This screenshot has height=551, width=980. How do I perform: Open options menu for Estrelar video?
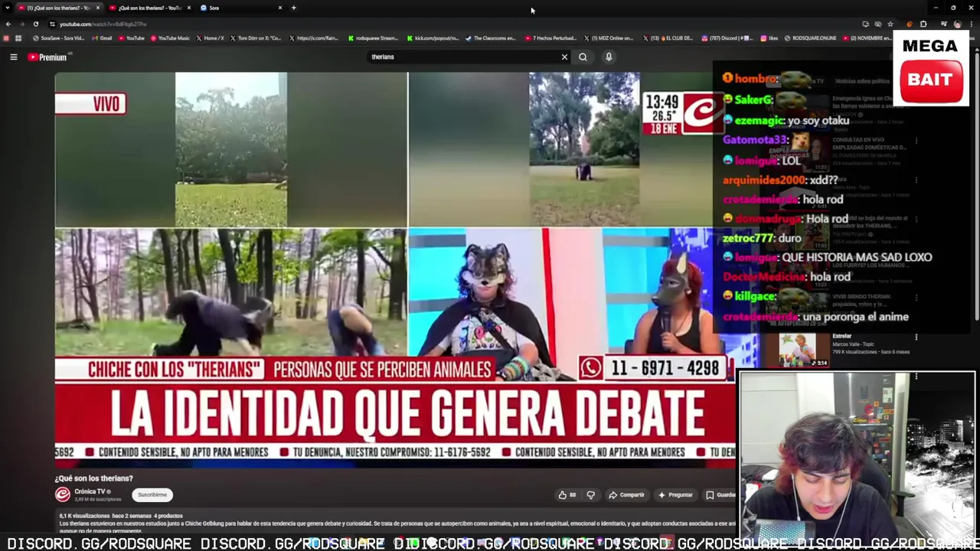(x=916, y=337)
